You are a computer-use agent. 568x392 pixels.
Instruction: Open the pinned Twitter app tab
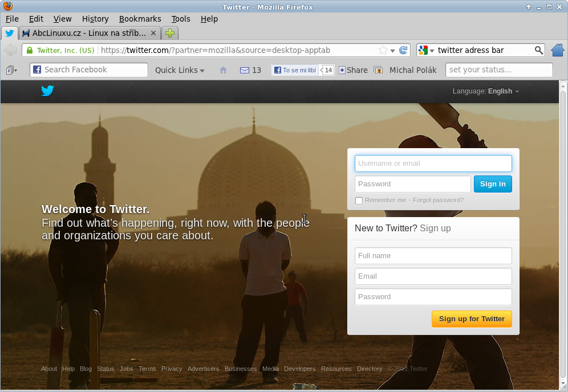[x=10, y=33]
